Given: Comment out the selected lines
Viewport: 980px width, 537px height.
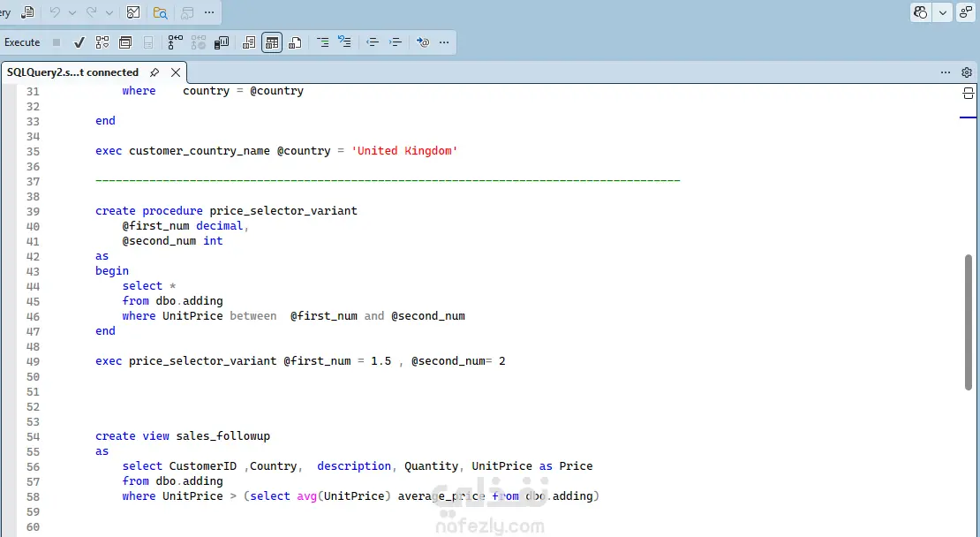Looking at the screenshot, I should click(322, 42).
